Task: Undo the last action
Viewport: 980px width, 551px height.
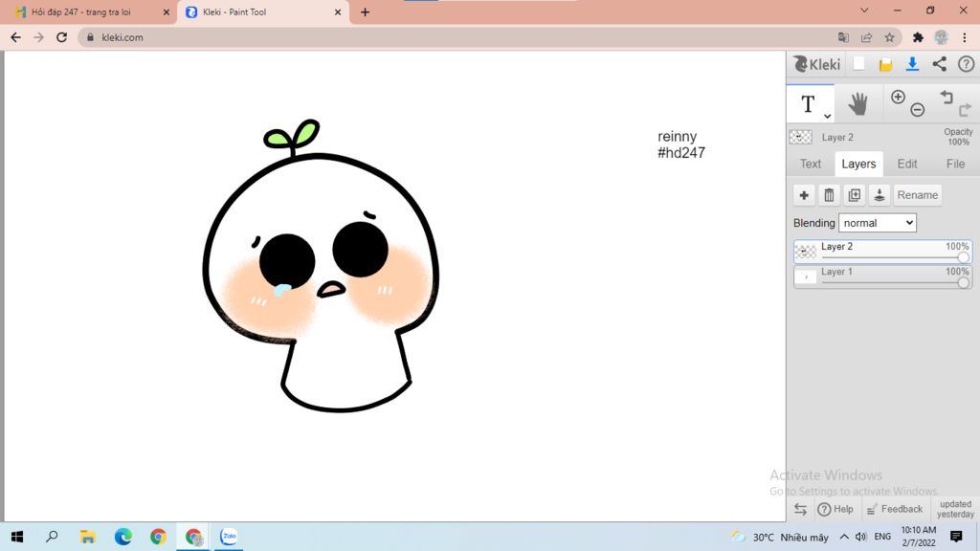Action: click(947, 97)
